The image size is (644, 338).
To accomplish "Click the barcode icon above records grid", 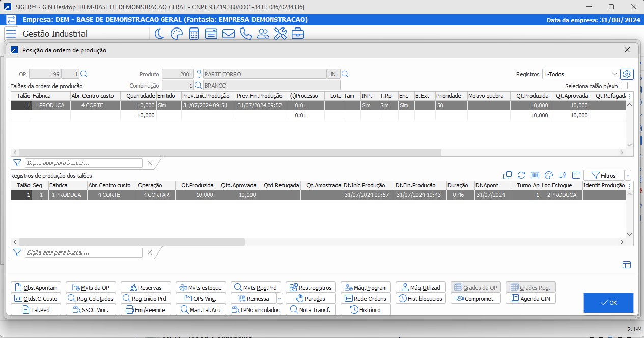I will click(535, 175).
